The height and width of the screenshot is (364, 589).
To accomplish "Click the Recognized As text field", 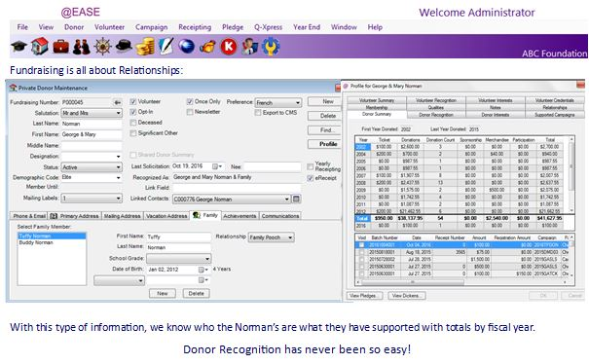I will 237,177.
